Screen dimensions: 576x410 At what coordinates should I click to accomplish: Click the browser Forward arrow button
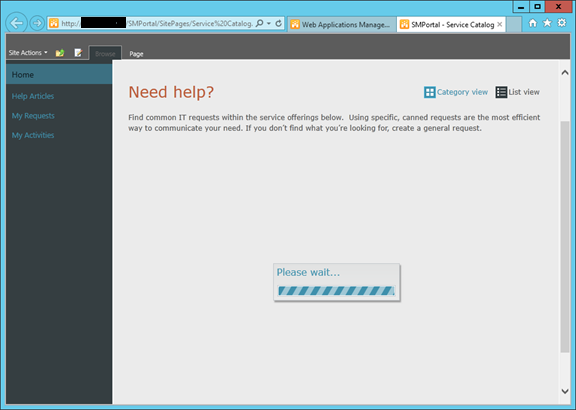[37, 23]
